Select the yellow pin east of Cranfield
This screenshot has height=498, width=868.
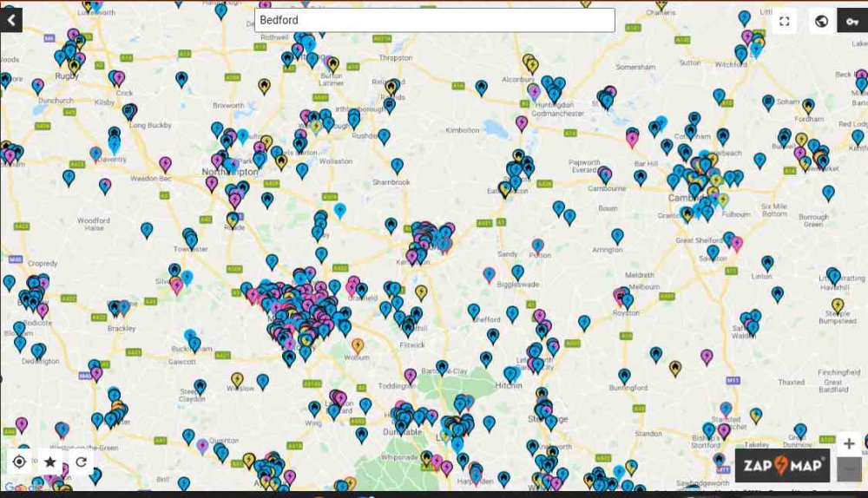421,292
